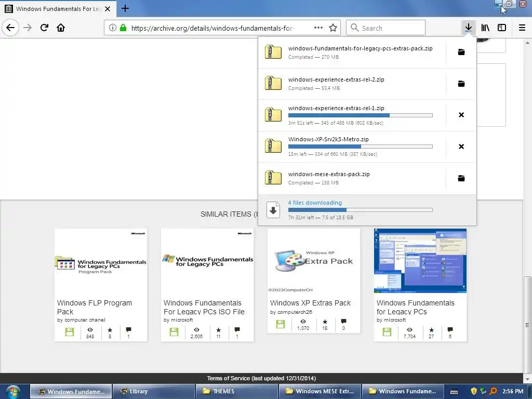Image resolution: width=532 pixels, height=399 pixels.
Task: Open the Library bookshelf icon
Action: point(485,28)
